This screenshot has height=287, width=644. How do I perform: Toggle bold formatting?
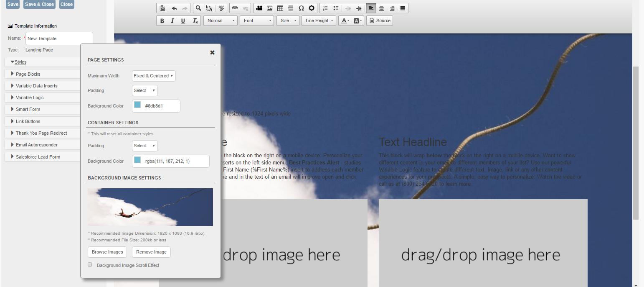tap(162, 20)
